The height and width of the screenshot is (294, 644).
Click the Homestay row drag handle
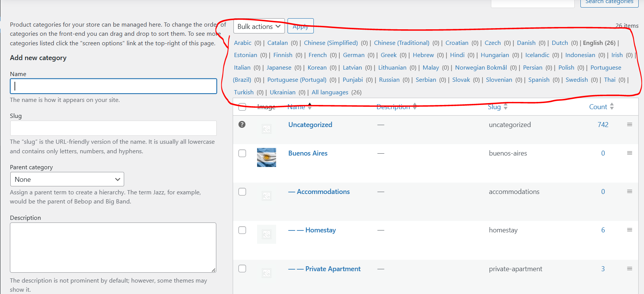pyautogui.click(x=630, y=230)
